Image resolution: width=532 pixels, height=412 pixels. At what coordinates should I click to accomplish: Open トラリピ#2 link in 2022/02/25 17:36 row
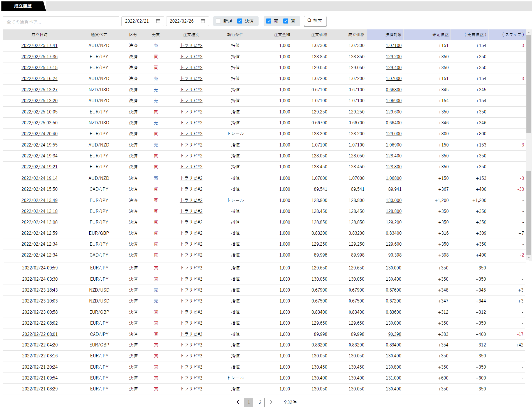pos(191,57)
